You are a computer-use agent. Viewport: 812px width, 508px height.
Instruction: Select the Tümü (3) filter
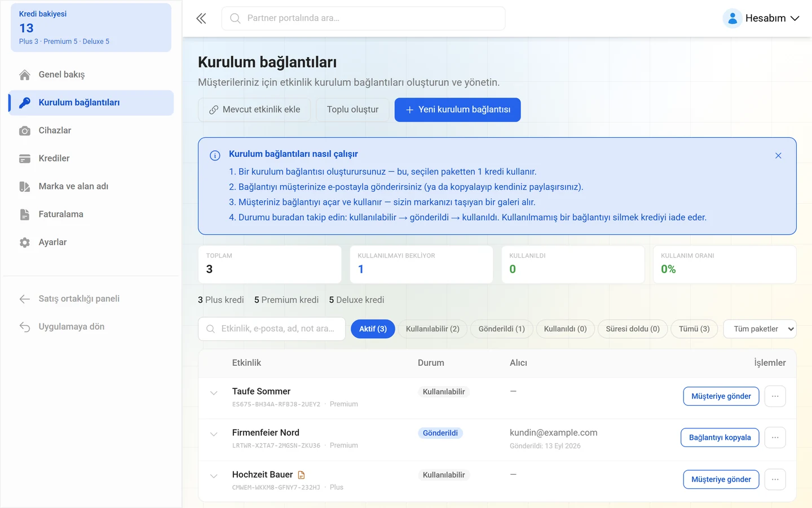click(694, 329)
